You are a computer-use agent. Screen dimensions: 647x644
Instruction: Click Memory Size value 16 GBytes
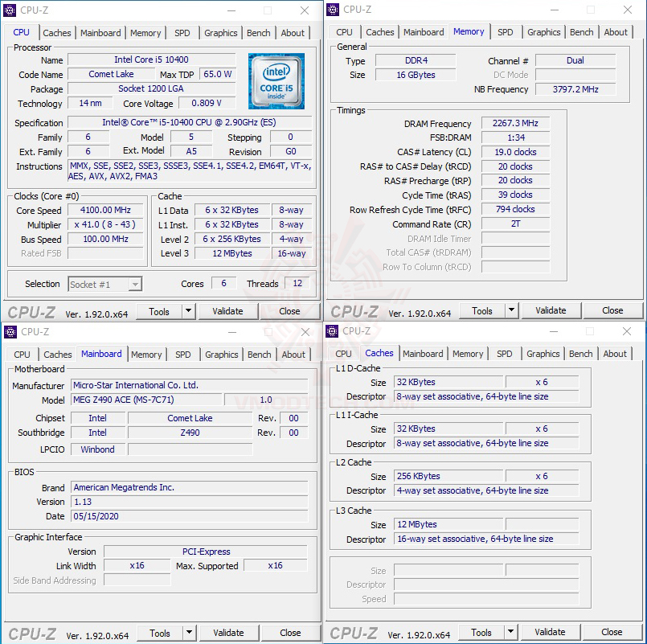416,75
